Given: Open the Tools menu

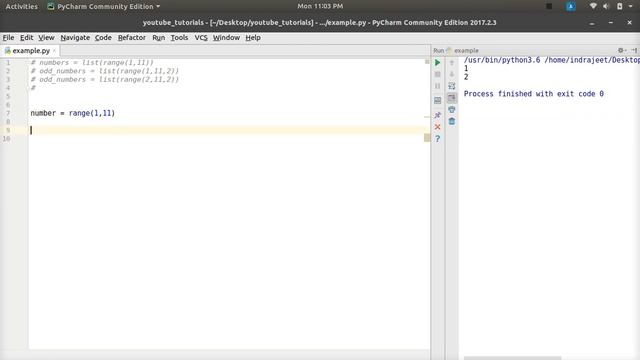Looking at the screenshot, I should click(x=179, y=38).
